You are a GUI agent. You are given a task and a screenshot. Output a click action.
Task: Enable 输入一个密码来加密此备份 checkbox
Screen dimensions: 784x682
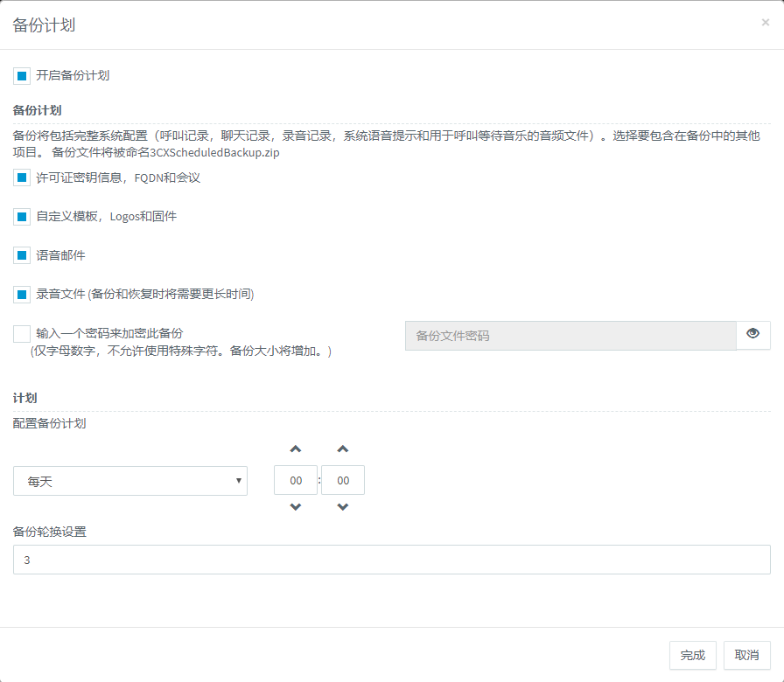22,333
